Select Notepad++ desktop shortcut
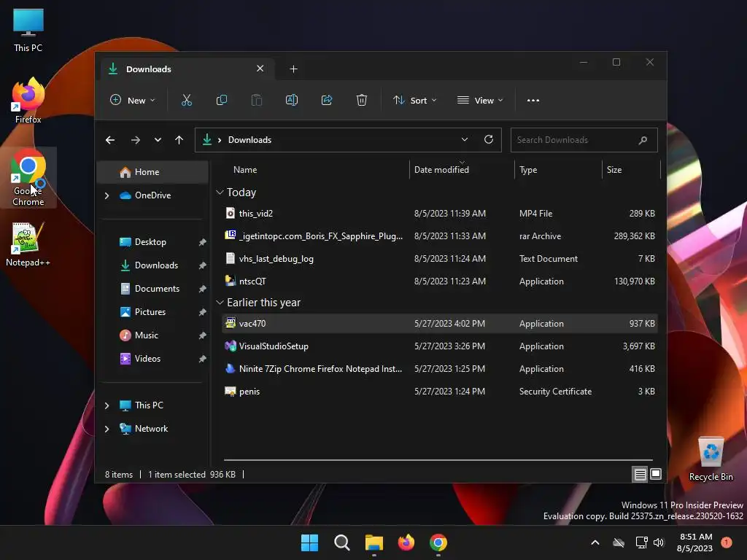The height and width of the screenshot is (560, 747). (x=28, y=244)
